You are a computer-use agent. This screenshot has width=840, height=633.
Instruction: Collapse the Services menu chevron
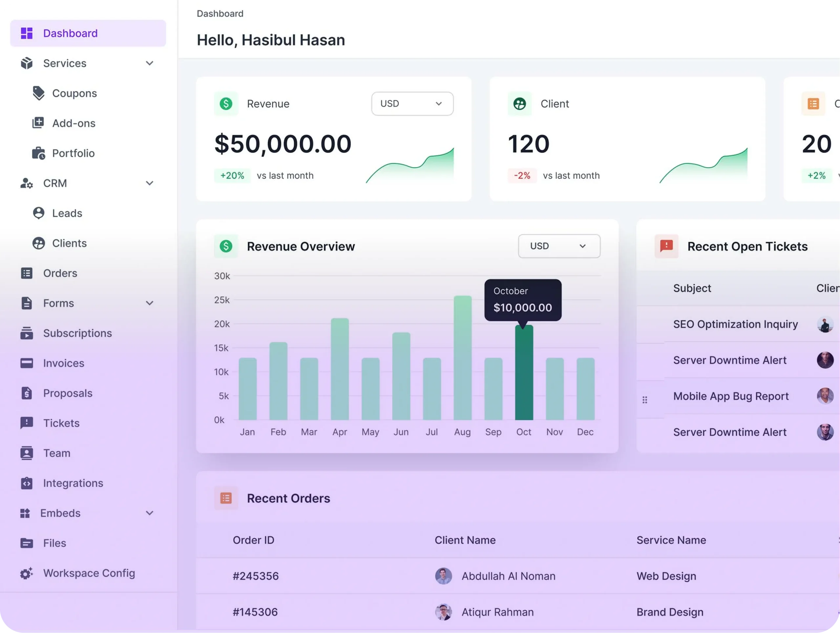coord(150,63)
